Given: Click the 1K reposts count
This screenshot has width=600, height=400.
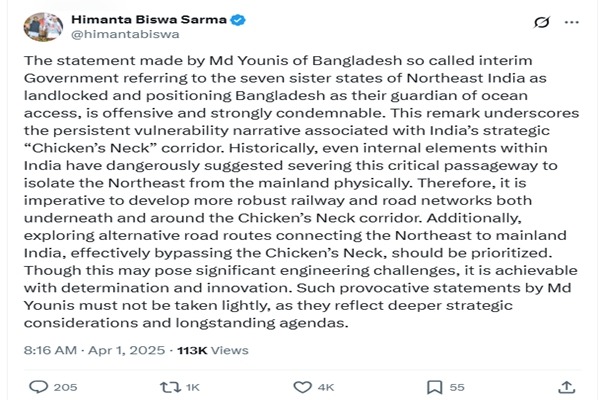Looking at the screenshot, I should tap(195, 387).
